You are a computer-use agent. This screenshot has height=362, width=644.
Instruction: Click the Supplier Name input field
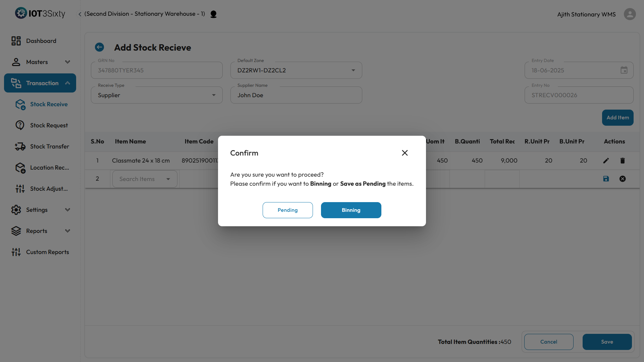point(296,95)
